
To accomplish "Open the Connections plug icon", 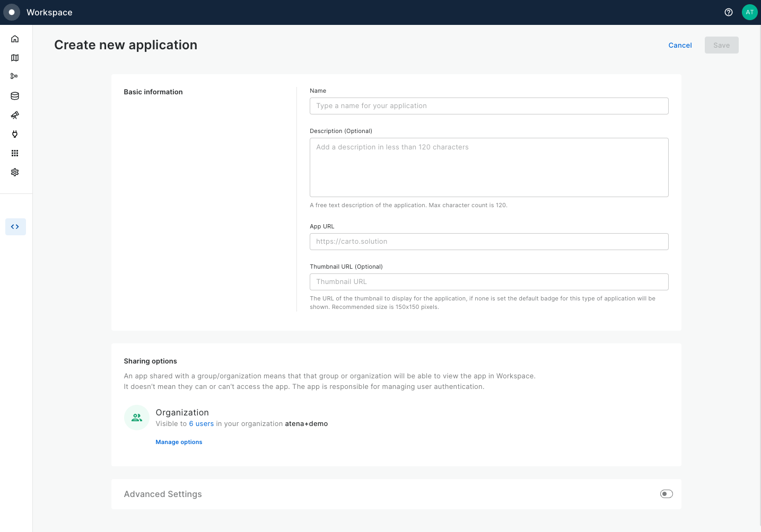I will pyautogui.click(x=15, y=134).
